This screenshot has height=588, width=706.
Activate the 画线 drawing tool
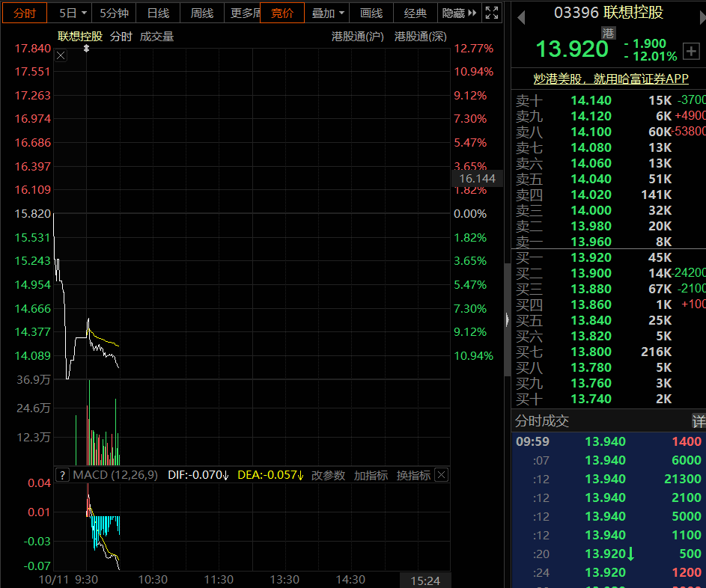tap(371, 13)
